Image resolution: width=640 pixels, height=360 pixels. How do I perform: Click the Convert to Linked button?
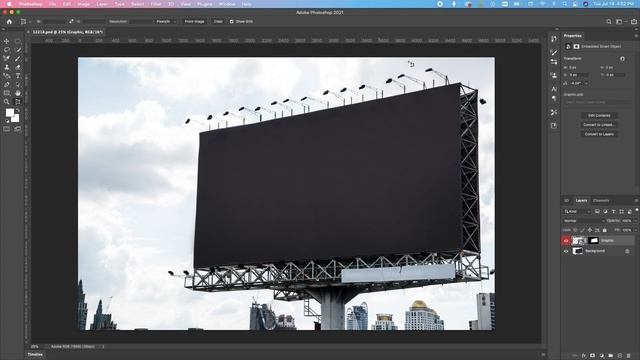pyautogui.click(x=599, y=125)
